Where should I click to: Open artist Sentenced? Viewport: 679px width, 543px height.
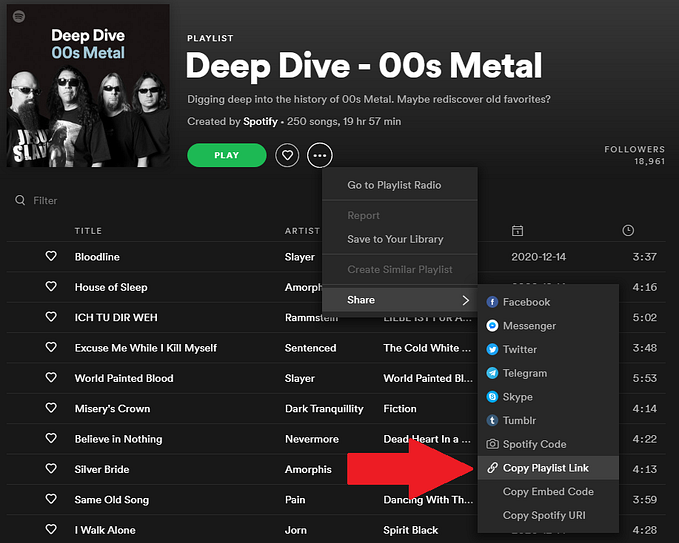tap(310, 348)
